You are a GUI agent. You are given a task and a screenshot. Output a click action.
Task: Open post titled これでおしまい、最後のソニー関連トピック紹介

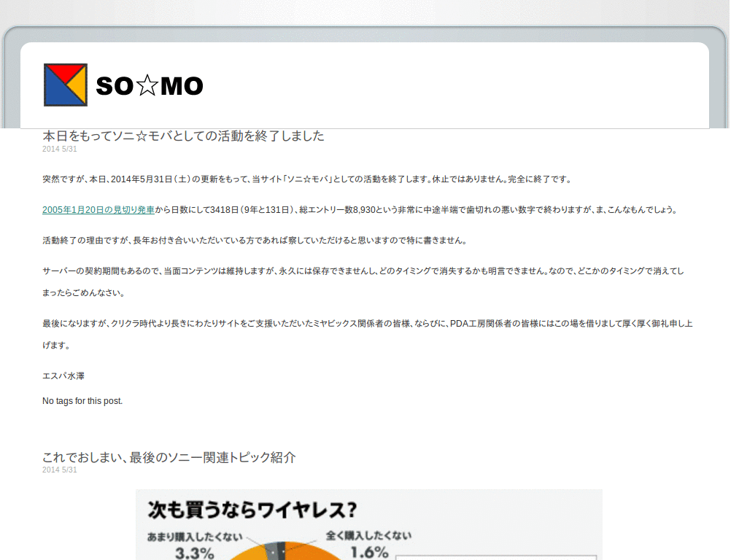[x=169, y=457]
